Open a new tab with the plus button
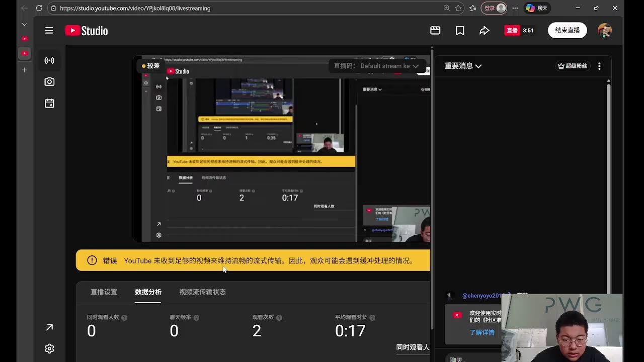 [x=24, y=70]
